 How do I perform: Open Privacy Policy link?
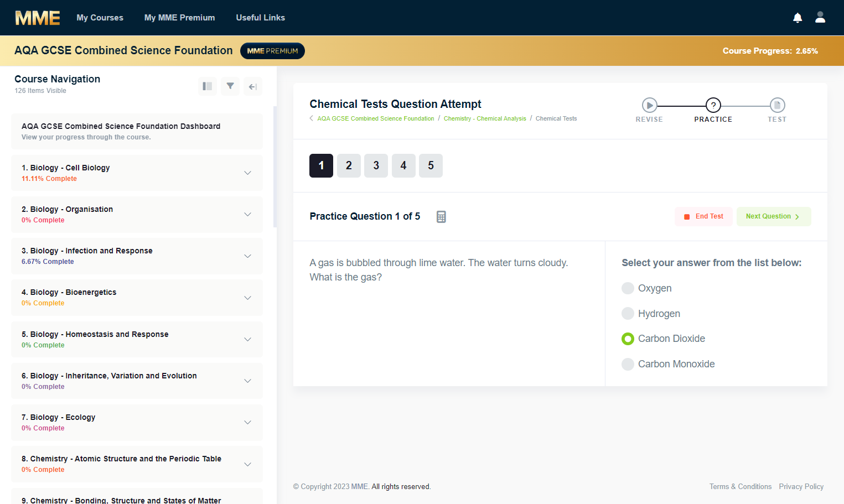(x=801, y=486)
